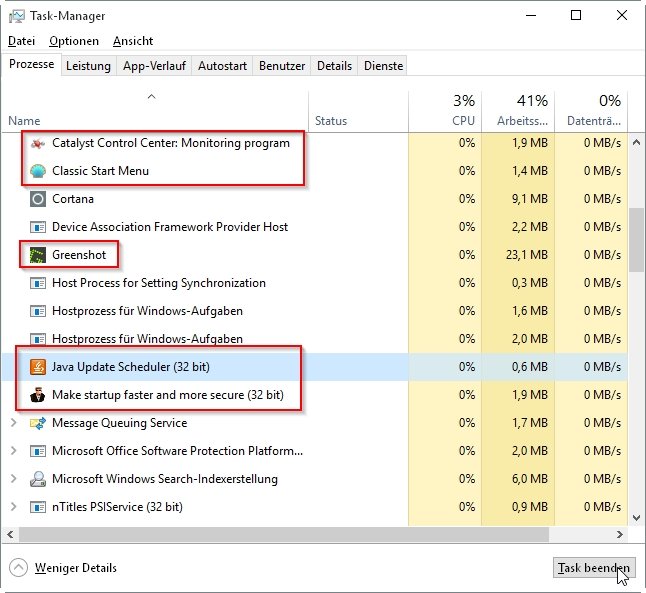
Task: Click the horizontal scrollbar thumb
Action: (284, 534)
